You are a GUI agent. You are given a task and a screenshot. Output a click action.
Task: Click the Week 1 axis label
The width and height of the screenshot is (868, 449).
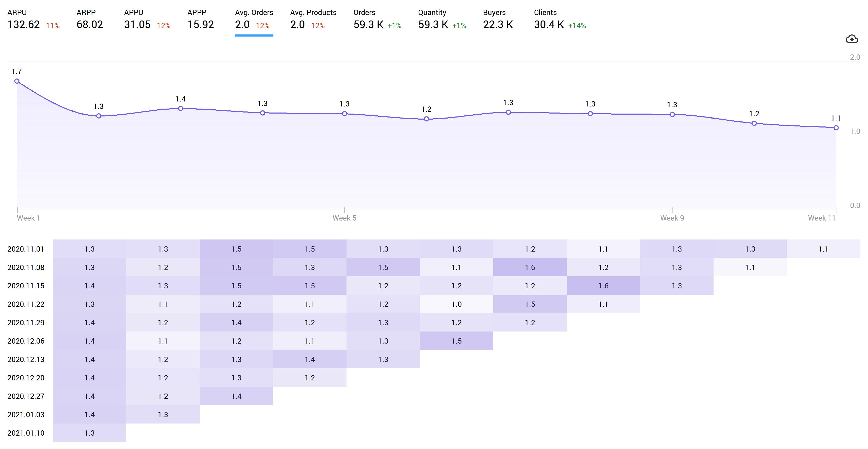28,218
